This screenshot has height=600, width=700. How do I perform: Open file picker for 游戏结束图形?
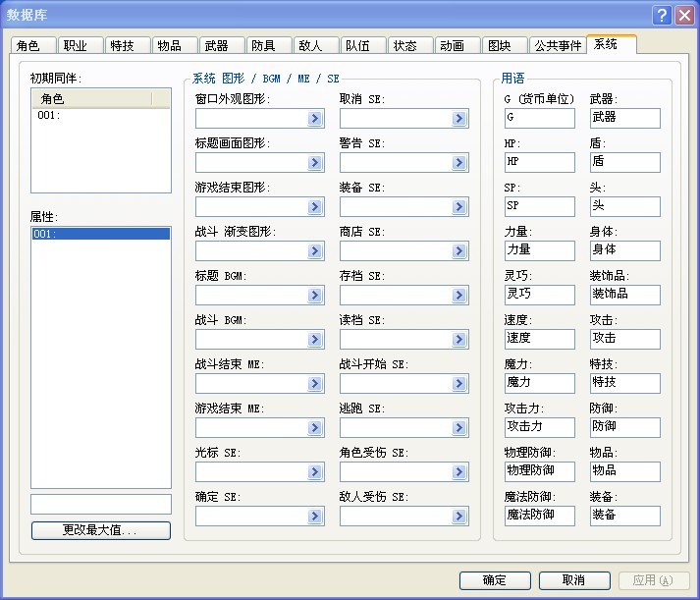point(315,206)
